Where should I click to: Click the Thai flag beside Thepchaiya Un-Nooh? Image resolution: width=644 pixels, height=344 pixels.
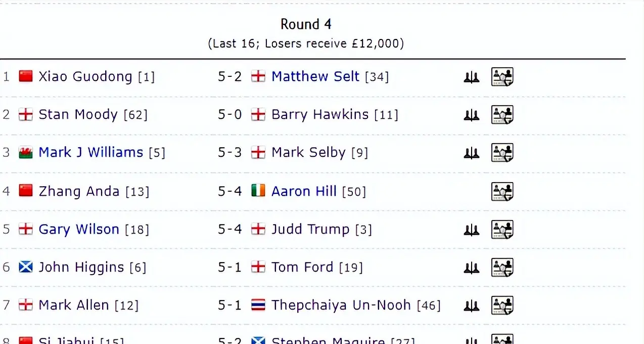click(258, 305)
